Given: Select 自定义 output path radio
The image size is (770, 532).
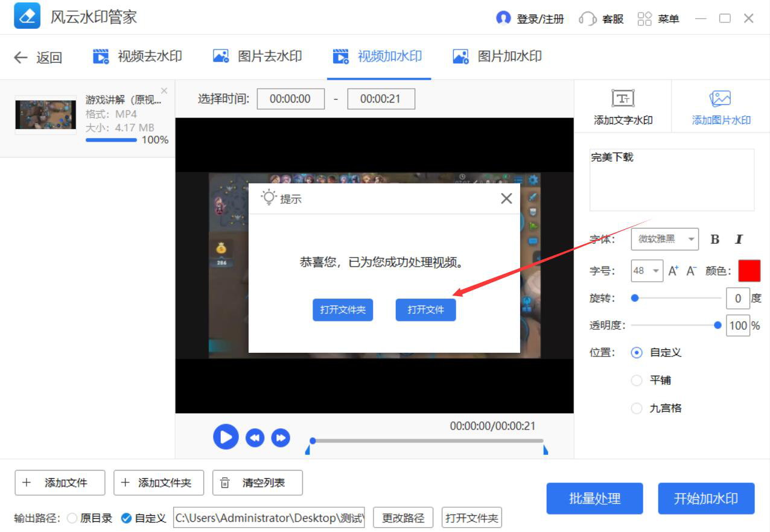Looking at the screenshot, I should (126, 518).
